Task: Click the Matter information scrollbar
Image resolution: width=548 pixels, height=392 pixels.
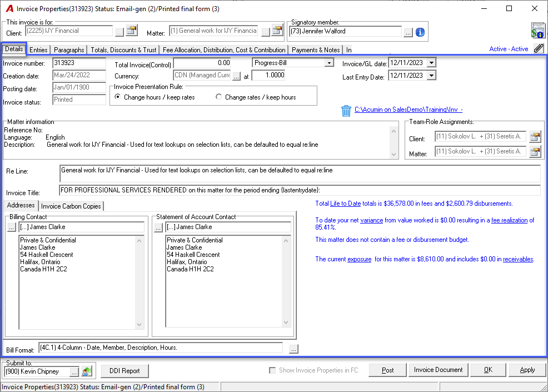Action: [x=394, y=143]
